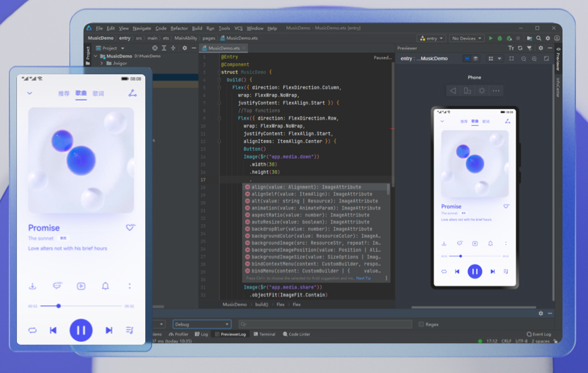Click the back triangle under Phone label
The height and width of the screenshot is (373, 588).
[453, 91]
